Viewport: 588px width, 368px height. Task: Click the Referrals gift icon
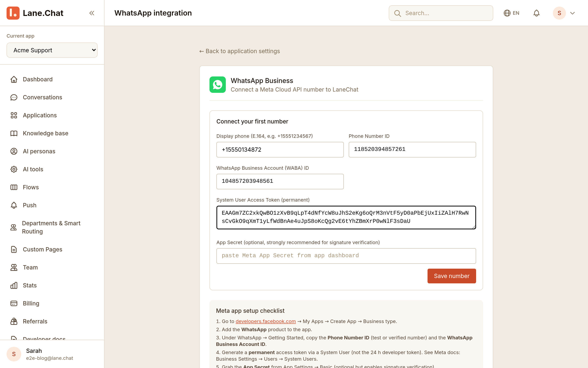pyautogui.click(x=14, y=322)
